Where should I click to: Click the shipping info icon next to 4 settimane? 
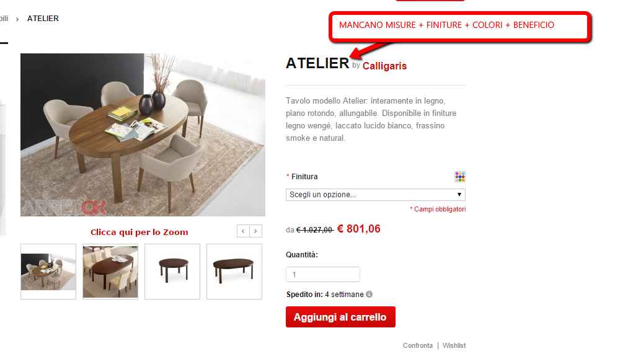coord(369,295)
